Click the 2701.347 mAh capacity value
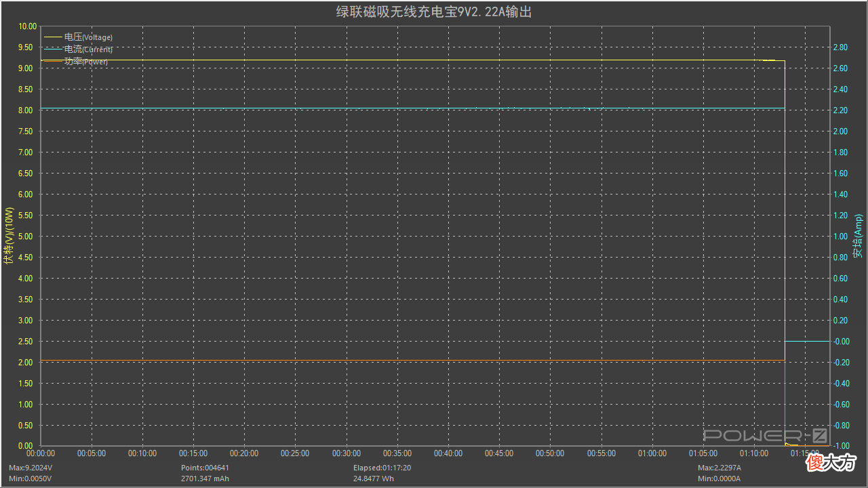The height and width of the screenshot is (488, 868). (205, 479)
